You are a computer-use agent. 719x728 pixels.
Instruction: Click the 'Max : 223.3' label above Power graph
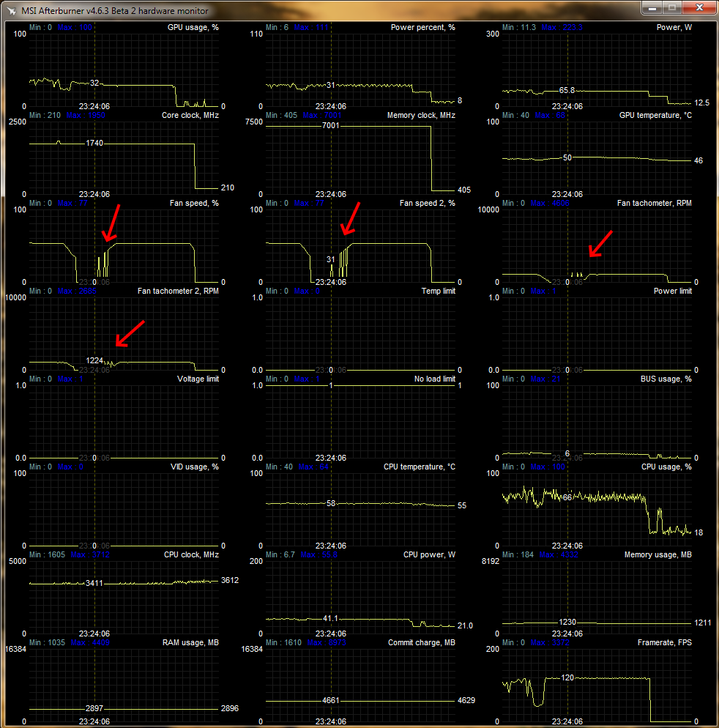[562, 27]
